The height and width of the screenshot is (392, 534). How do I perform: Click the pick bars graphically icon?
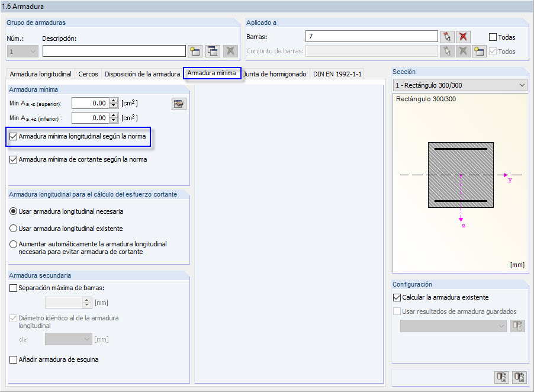click(x=447, y=37)
